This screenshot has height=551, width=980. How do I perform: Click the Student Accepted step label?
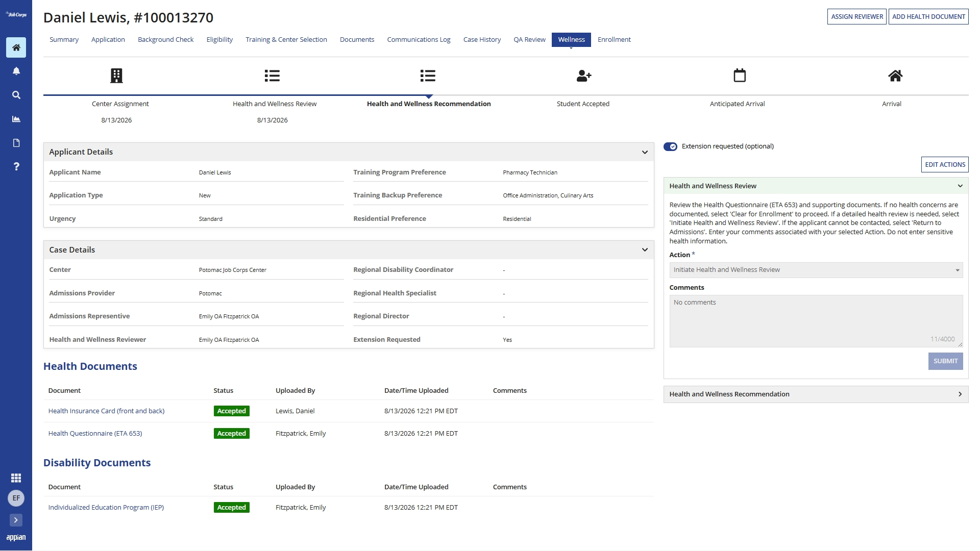[583, 104]
